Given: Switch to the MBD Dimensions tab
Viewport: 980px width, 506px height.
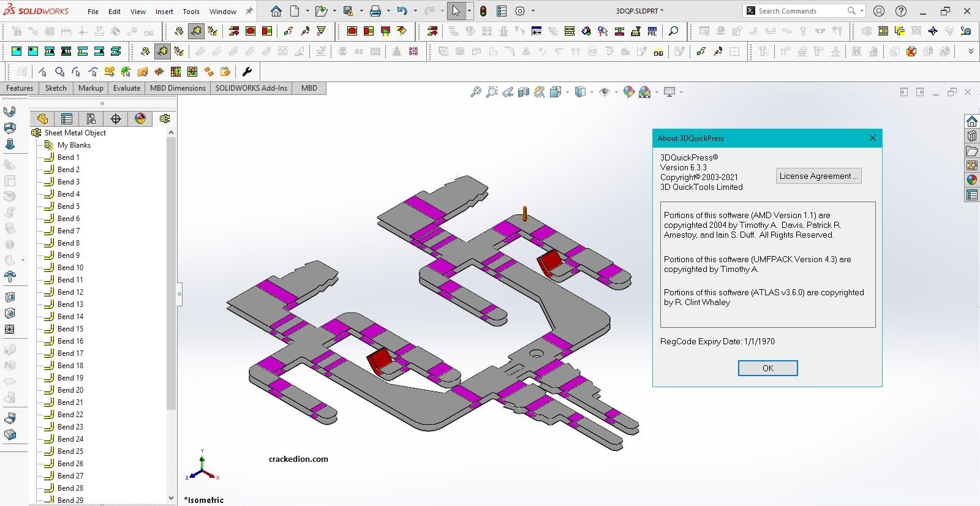Looking at the screenshot, I should pyautogui.click(x=178, y=88).
